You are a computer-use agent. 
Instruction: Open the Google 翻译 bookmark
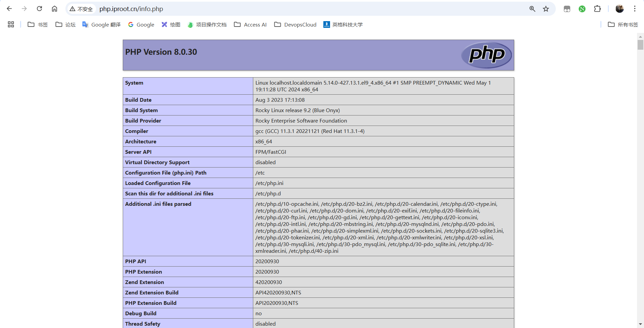[x=101, y=25]
